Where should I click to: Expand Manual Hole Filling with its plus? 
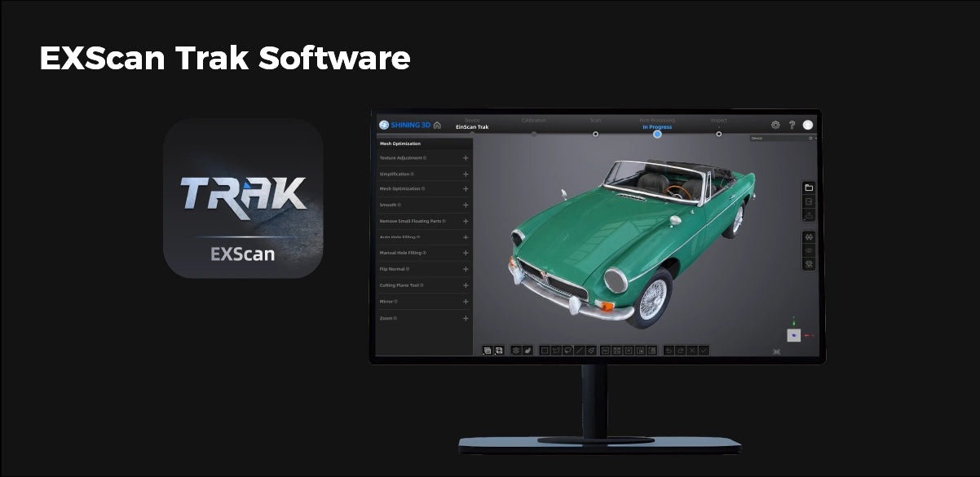point(466,254)
